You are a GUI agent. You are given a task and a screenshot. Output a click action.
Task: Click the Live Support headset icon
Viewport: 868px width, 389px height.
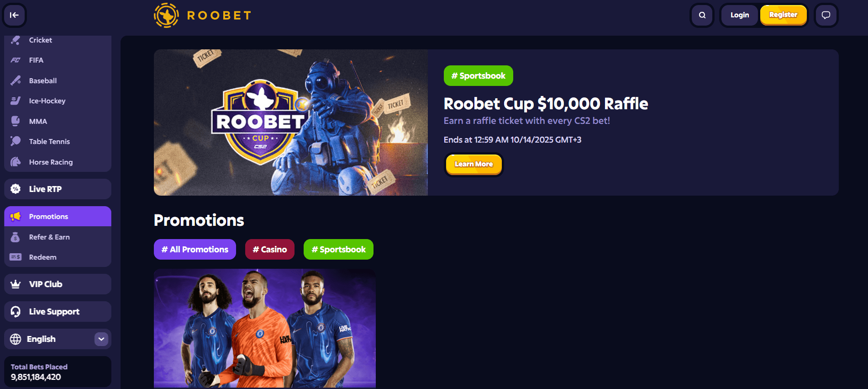click(16, 312)
